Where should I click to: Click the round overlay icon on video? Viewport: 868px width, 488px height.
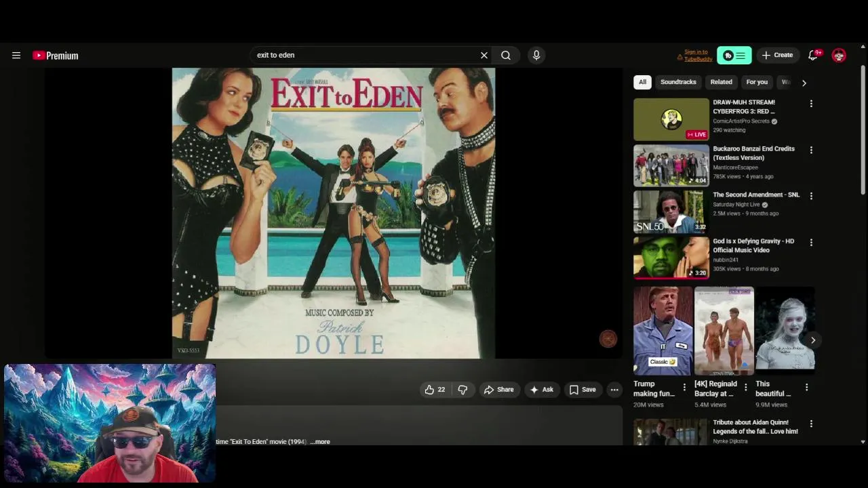click(x=608, y=339)
